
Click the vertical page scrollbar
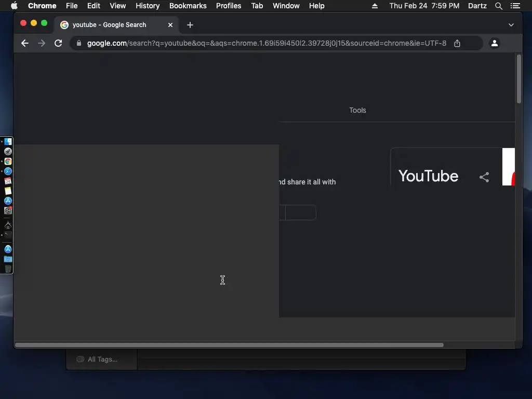pyautogui.click(x=519, y=79)
